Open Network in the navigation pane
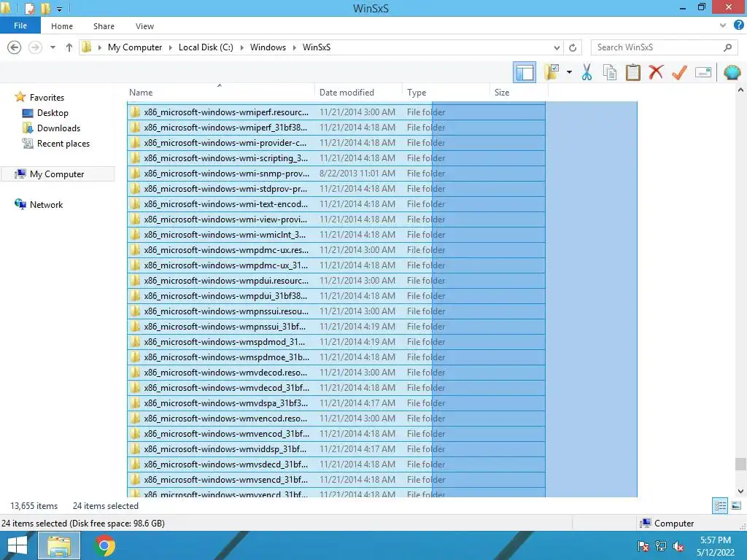The image size is (747, 560). 46,205
